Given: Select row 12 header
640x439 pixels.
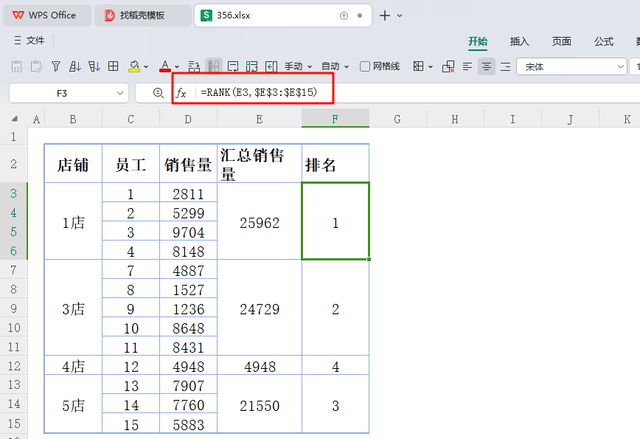Looking at the screenshot, I should pyautogui.click(x=13, y=366).
